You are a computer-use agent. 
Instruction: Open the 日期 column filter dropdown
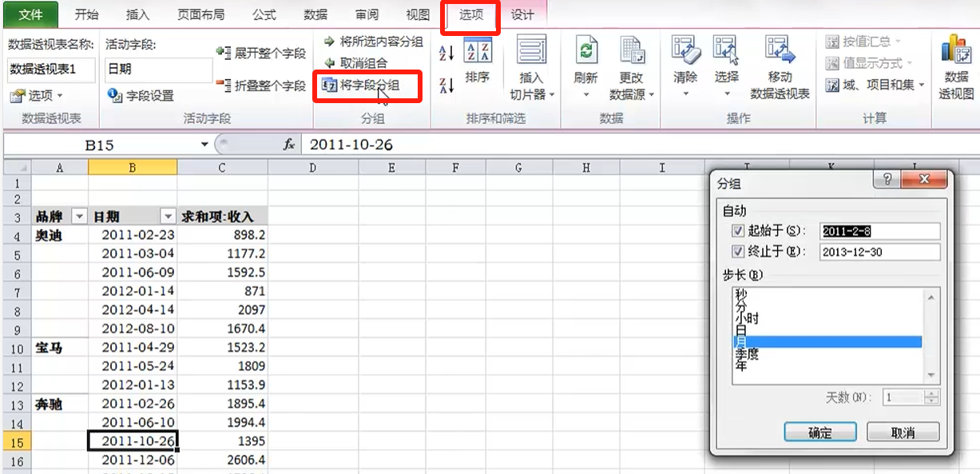pyautogui.click(x=168, y=217)
